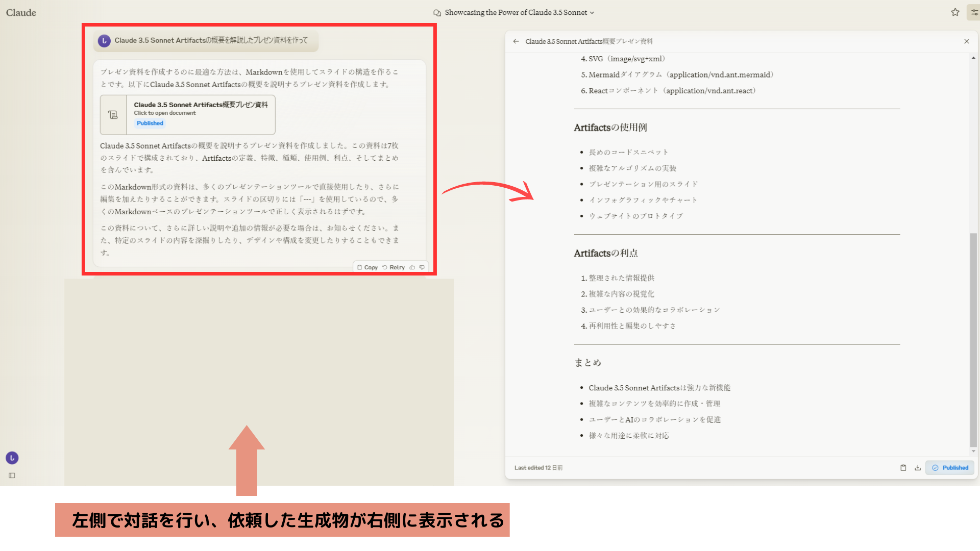
Task: Close the artifact panel with the X
Action: (x=967, y=41)
